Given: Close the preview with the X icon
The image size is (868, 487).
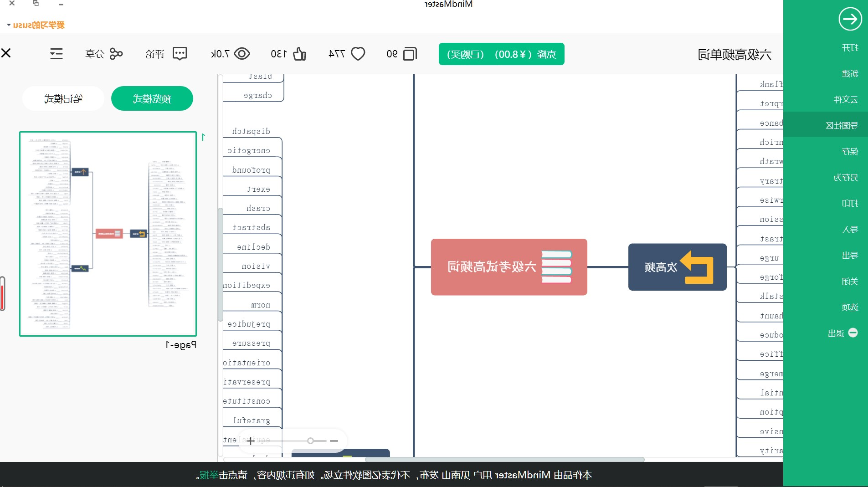Looking at the screenshot, I should (x=6, y=53).
